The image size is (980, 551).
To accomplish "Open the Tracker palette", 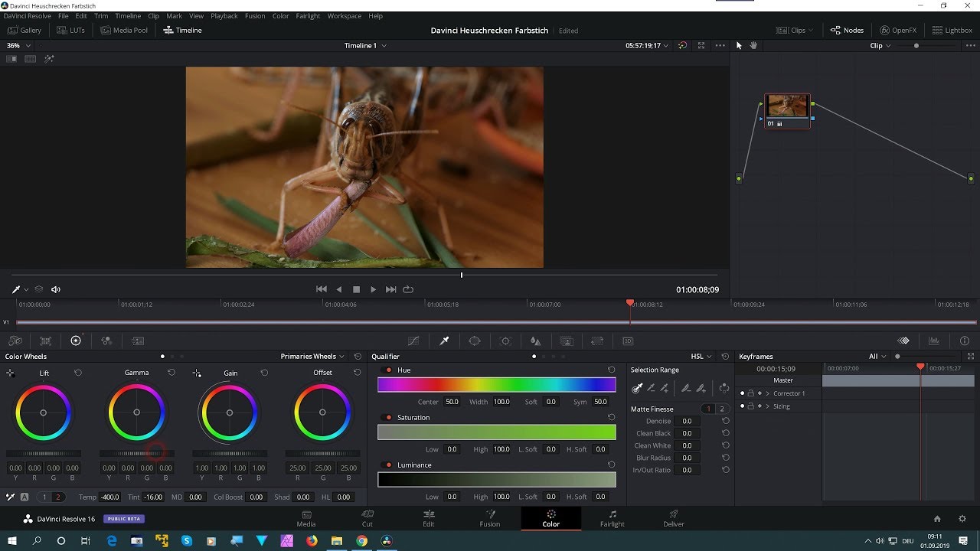I will 505,341.
